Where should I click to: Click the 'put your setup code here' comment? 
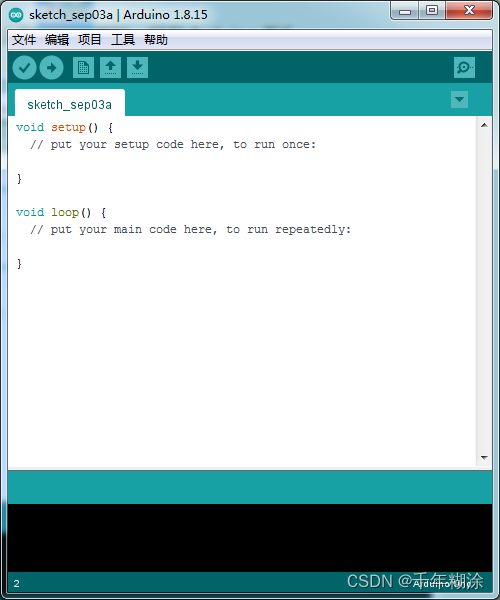coord(173,145)
